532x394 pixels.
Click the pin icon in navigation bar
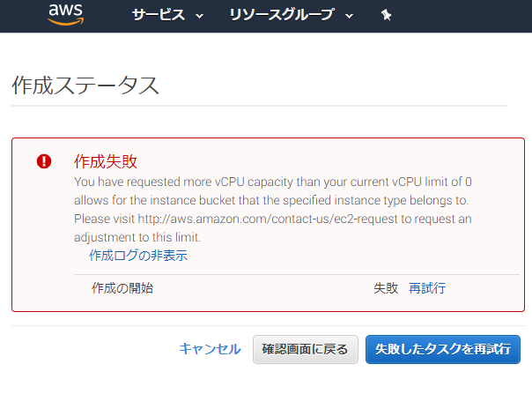coord(386,15)
